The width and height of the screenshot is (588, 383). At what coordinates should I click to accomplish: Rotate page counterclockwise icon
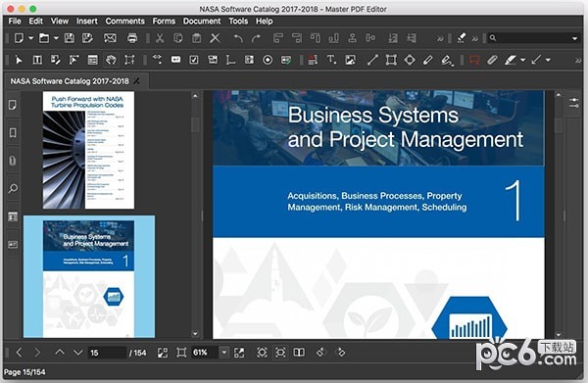tap(320, 353)
